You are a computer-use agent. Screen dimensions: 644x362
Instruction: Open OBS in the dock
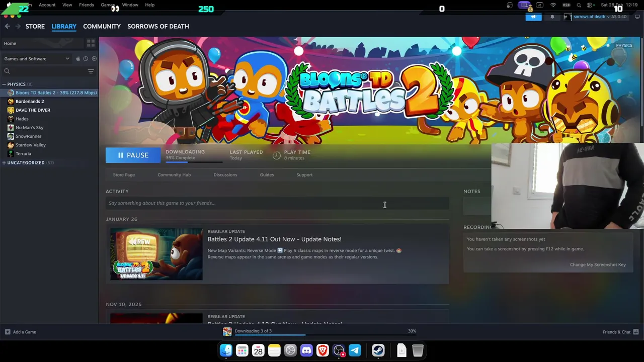tap(339, 350)
